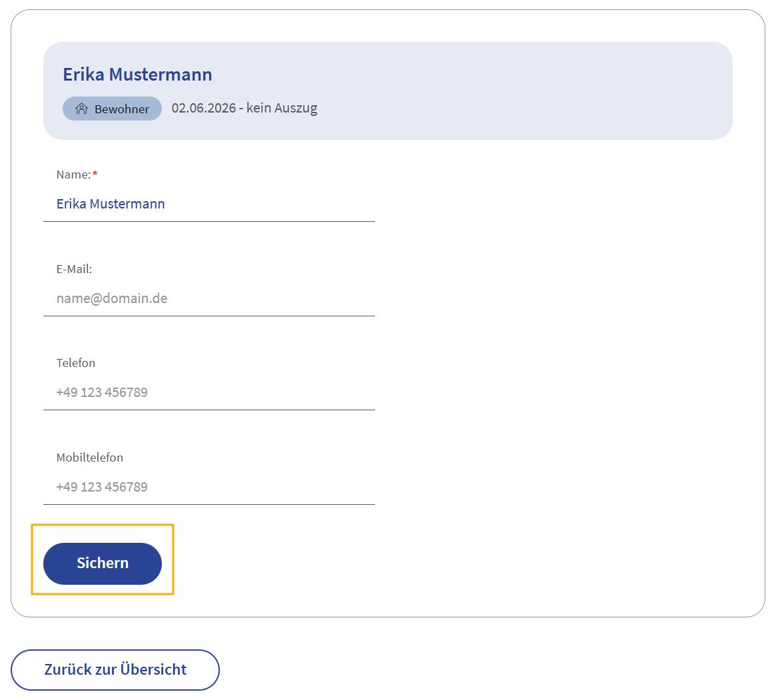Click the Mobiltelefon field label

tap(89, 458)
